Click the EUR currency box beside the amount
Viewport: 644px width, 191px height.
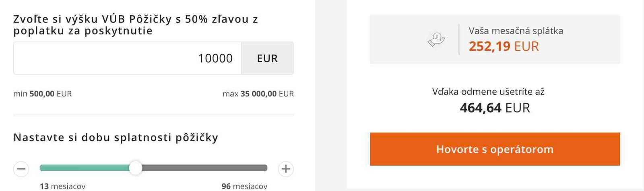[x=267, y=58]
